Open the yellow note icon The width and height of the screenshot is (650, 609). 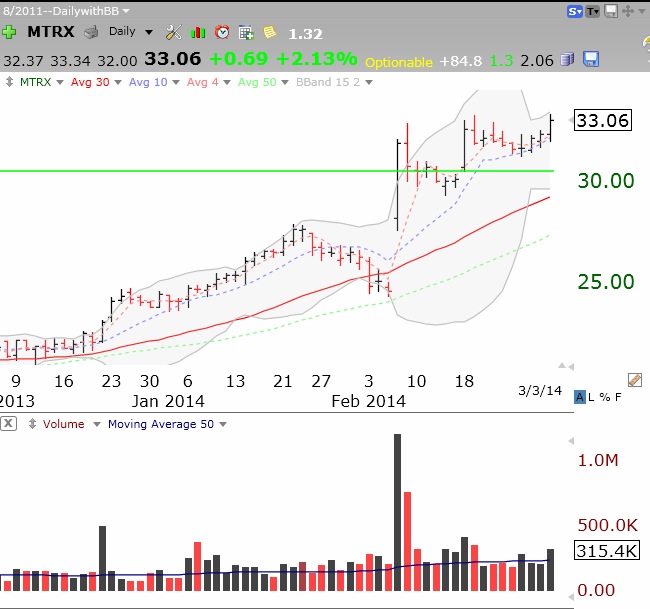(270, 32)
